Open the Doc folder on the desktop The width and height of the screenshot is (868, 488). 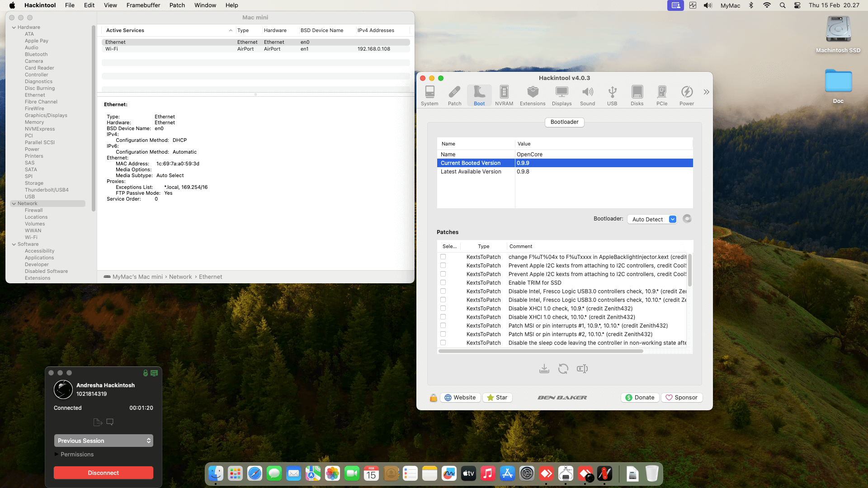[x=838, y=86]
